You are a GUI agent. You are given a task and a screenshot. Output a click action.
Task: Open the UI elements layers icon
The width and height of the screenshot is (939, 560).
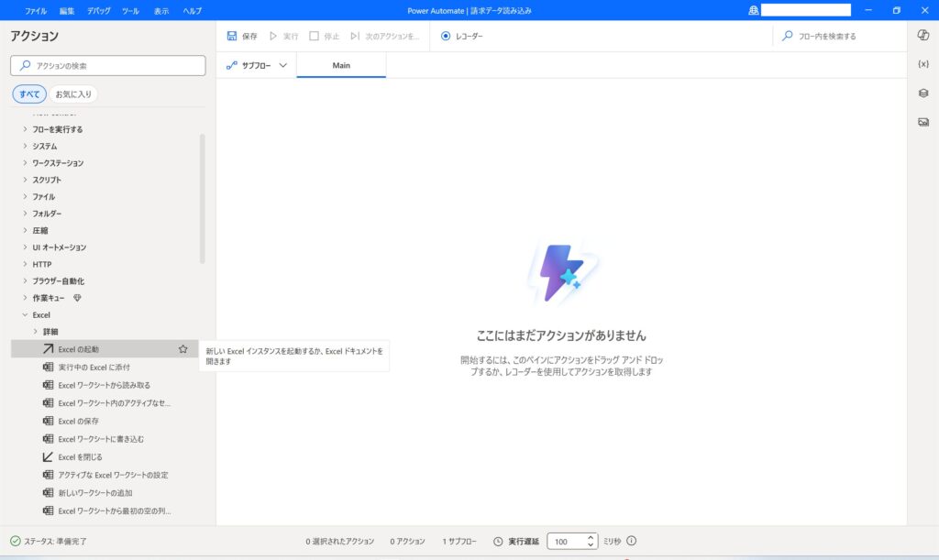coord(922,93)
